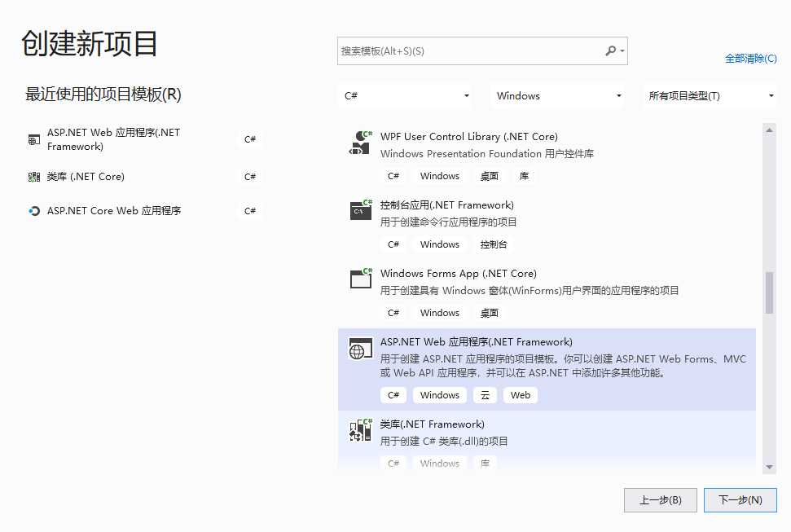This screenshot has height=532, width=791.
Task: Choose recent ASP.NET Web 应用程序(.NET Framework) text
Action: point(113,139)
